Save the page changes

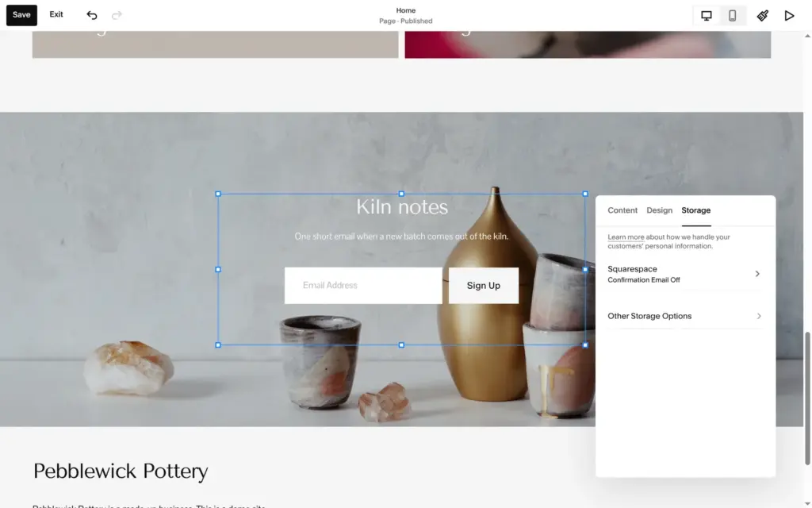tap(21, 15)
